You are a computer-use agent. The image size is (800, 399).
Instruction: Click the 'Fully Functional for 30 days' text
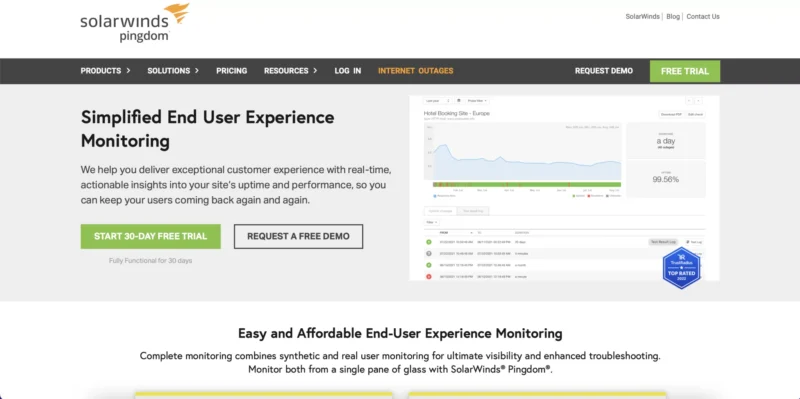[151, 261]
